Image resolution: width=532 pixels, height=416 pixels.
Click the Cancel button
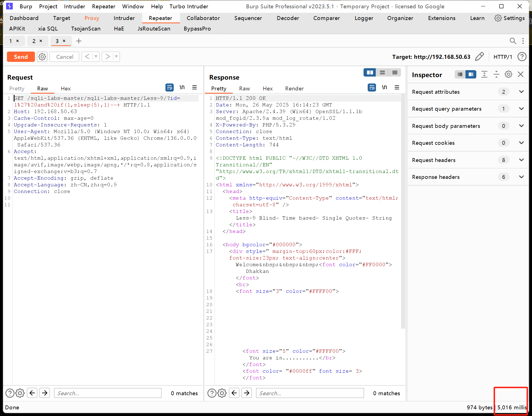pos(65,57)
